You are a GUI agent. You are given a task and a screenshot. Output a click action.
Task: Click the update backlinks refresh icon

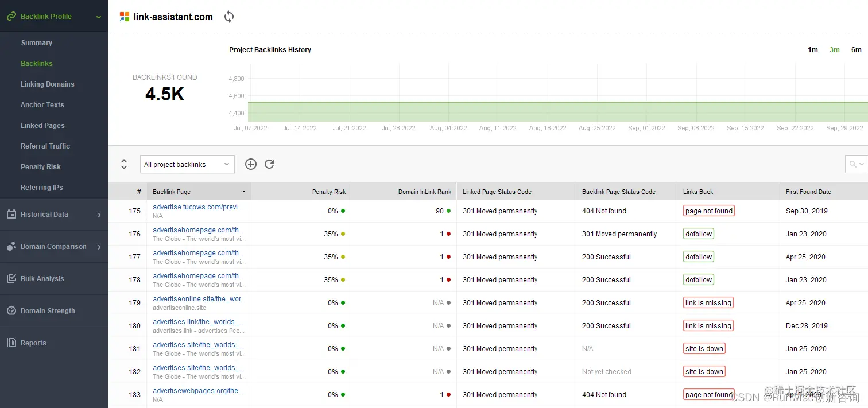(x=269, y=164)
